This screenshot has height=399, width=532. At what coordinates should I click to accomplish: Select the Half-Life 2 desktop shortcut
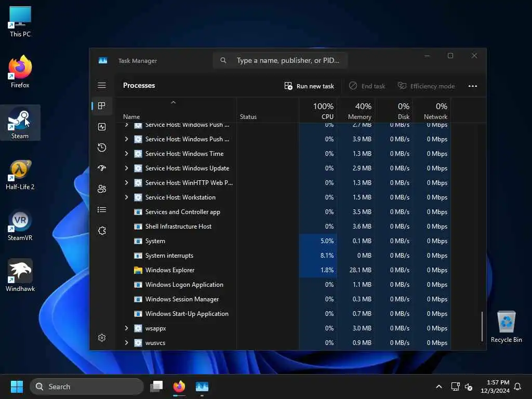pyautogui.click(x=20, y=174)
